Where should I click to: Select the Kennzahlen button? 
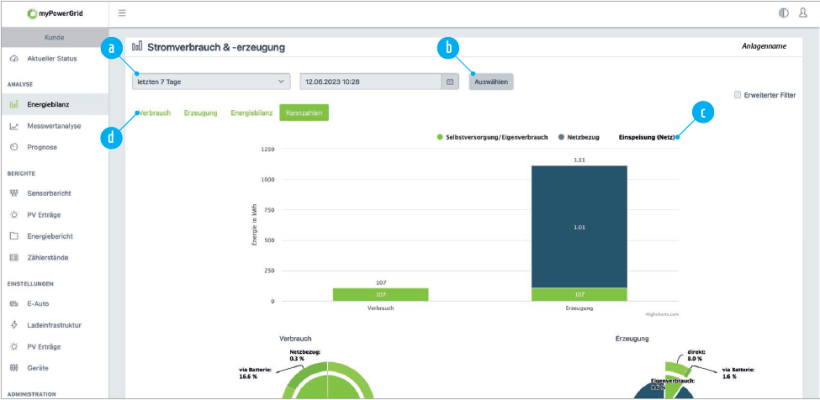coord(303,113)
